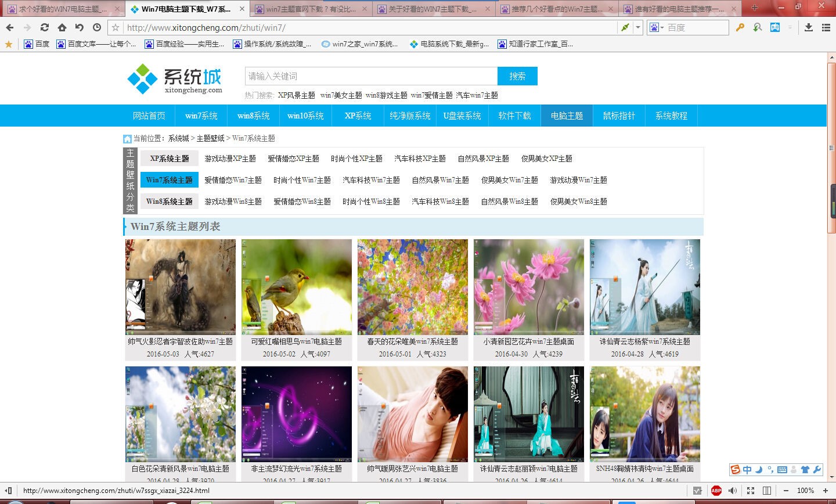This screenshot has width=836, height=504.
Task: Switch to 'win7主题官网下载' tab
Action: [312, 9]
